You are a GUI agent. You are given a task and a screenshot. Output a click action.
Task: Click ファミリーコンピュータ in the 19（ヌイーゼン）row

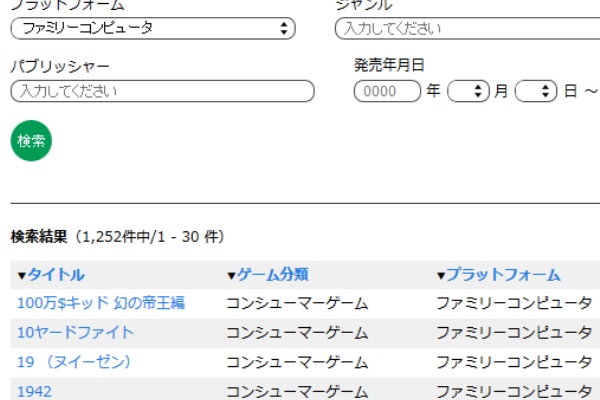(x=514, y=362)
